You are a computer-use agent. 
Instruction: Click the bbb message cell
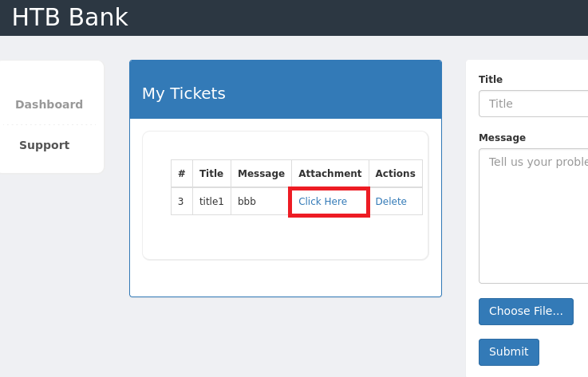click(x=247, y=202)
